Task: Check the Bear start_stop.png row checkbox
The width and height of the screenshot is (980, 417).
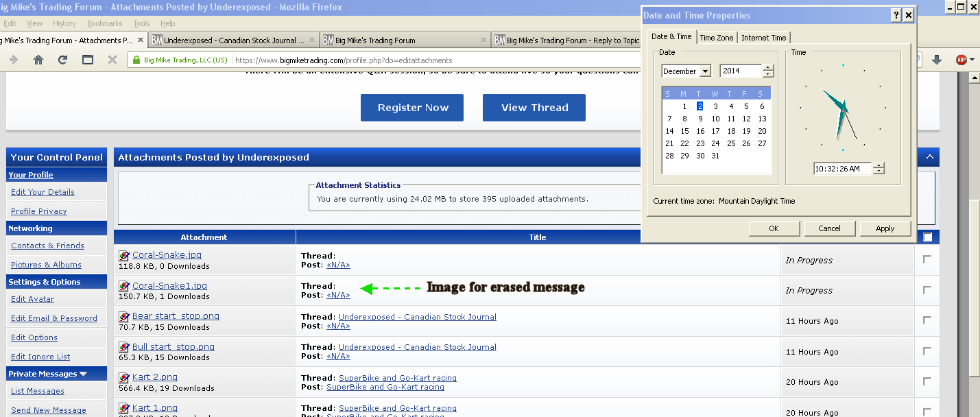Action: click(927, 320)
